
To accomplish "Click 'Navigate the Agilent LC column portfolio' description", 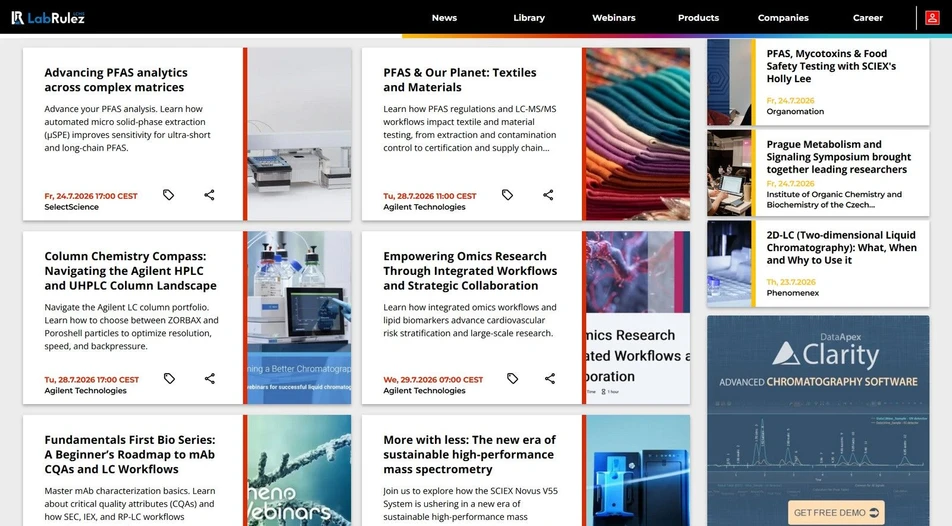I will [x=131, y=327].
